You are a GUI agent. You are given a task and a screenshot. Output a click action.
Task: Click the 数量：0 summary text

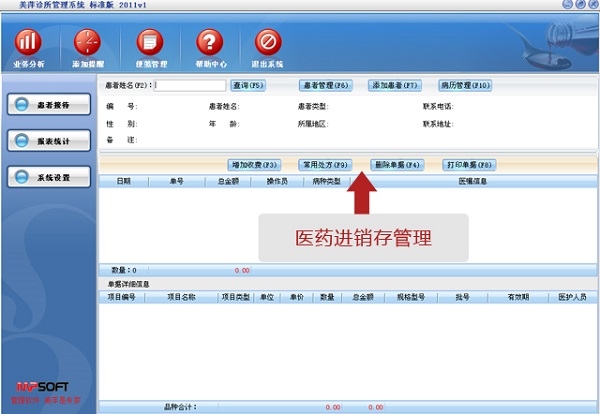coord(124,271)
